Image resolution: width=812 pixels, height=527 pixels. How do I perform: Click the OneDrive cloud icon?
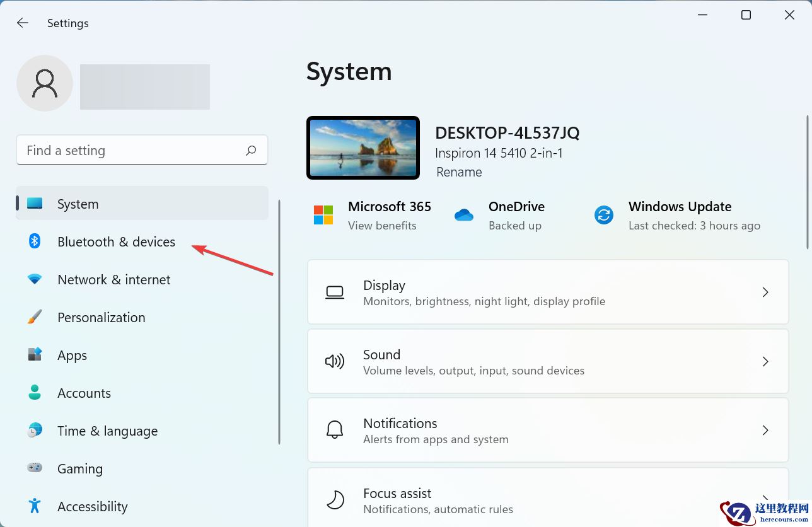pos(464,215)
